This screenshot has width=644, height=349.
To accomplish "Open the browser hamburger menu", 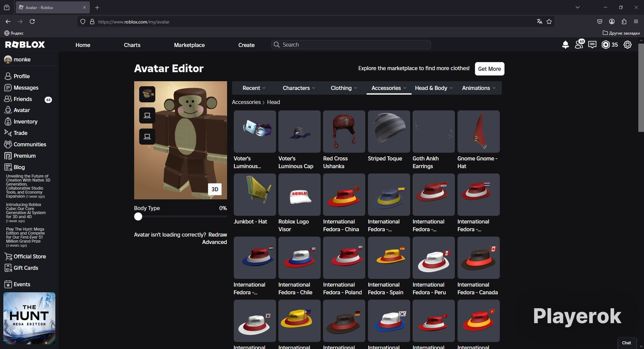I will 636,22.
